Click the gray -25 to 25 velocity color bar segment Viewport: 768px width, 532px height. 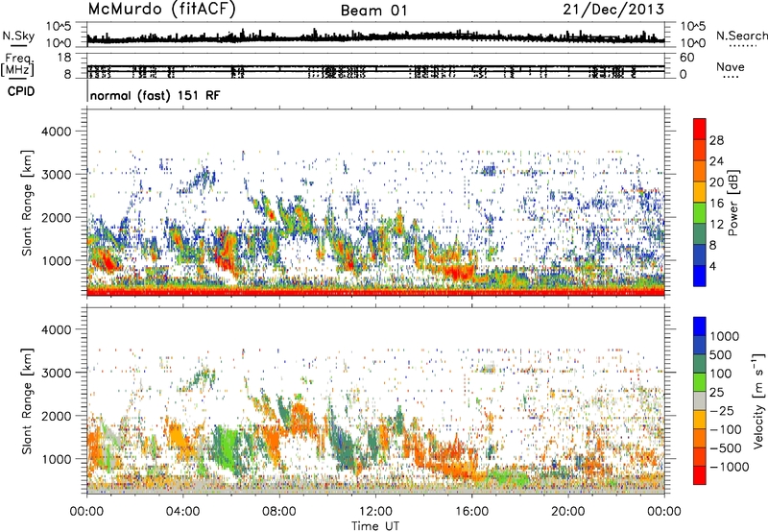700,400
